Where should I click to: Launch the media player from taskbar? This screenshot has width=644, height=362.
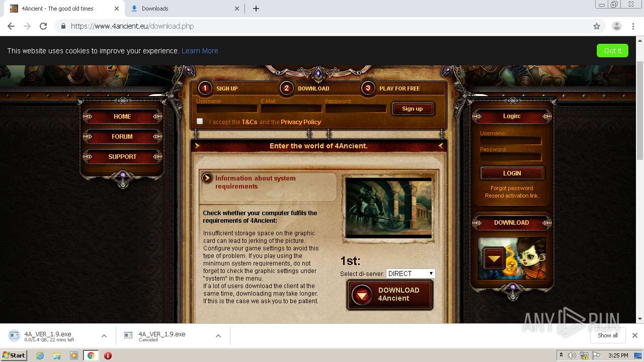pyautogui.click(x=74, y=355)
